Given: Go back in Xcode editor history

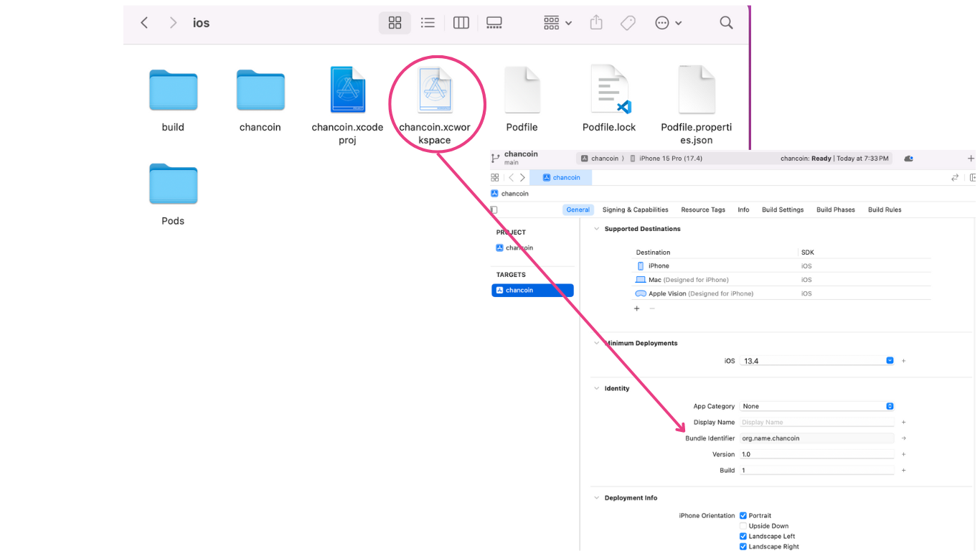Looking at the screenshot, I should coord(511,177).
